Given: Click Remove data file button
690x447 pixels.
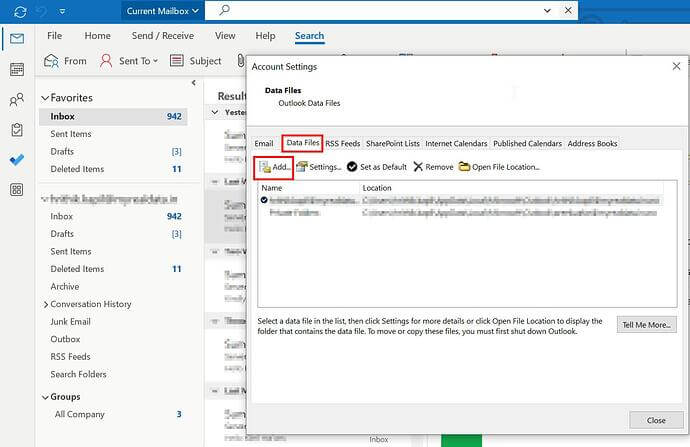Looking at the screenshot, I should point(433,167).
